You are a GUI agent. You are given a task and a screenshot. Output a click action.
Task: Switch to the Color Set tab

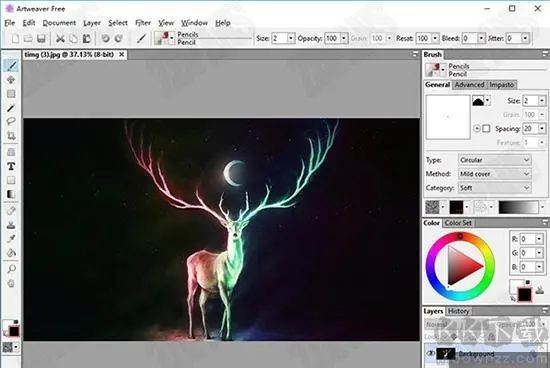tap(458, 223)
